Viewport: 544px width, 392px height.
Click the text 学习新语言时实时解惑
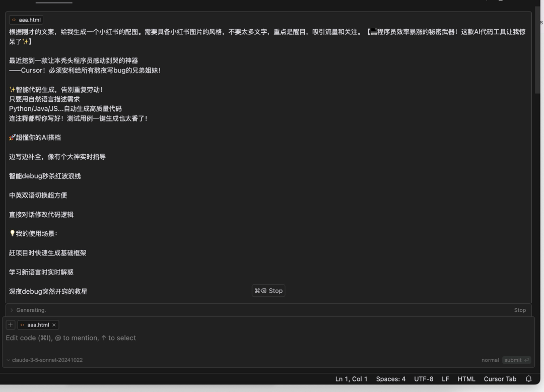click(41, 272)
